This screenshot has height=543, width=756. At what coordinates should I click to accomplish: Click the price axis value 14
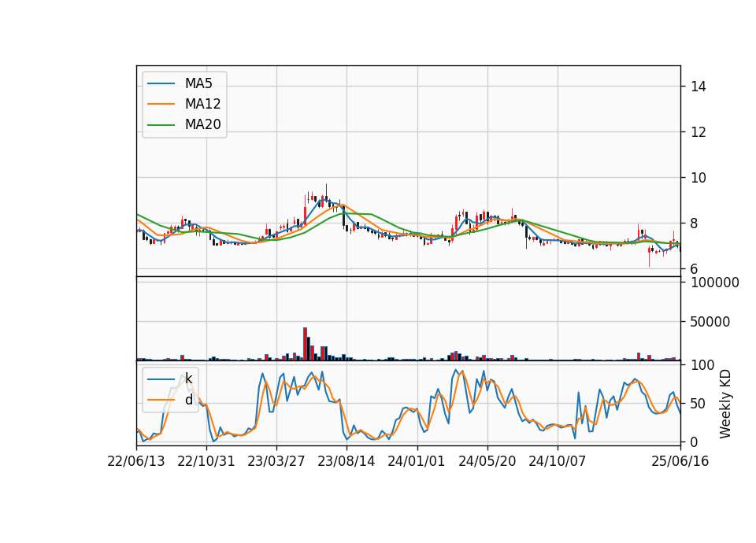click(699, 87)
